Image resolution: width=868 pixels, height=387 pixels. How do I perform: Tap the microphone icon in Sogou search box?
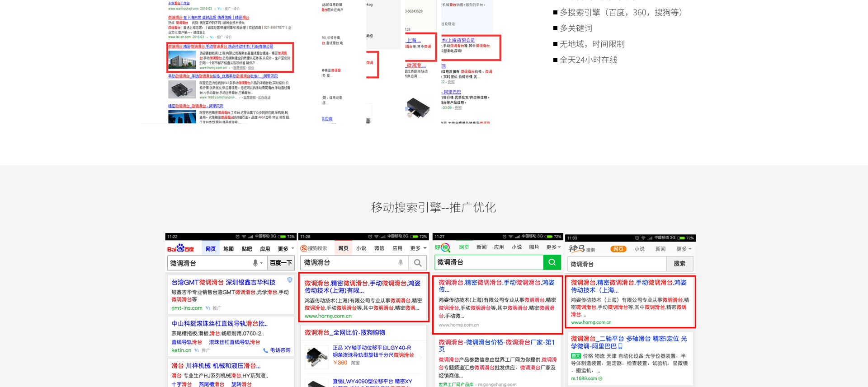(401, 262)
